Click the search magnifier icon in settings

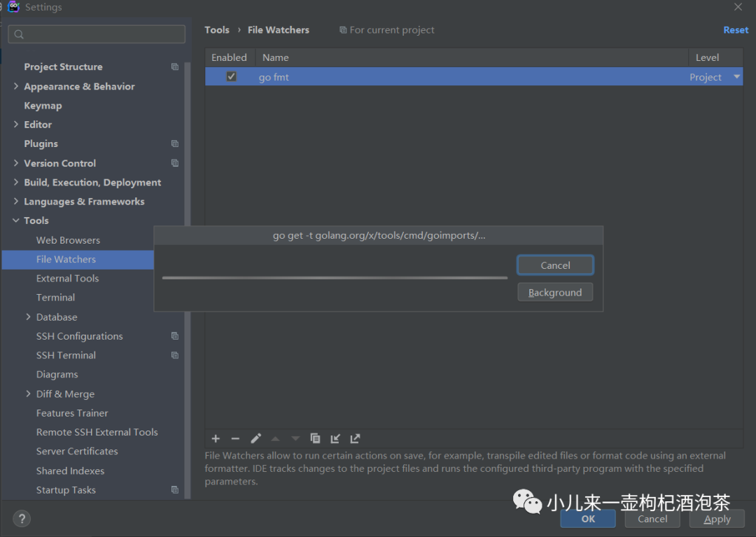(x=20, y=34)
